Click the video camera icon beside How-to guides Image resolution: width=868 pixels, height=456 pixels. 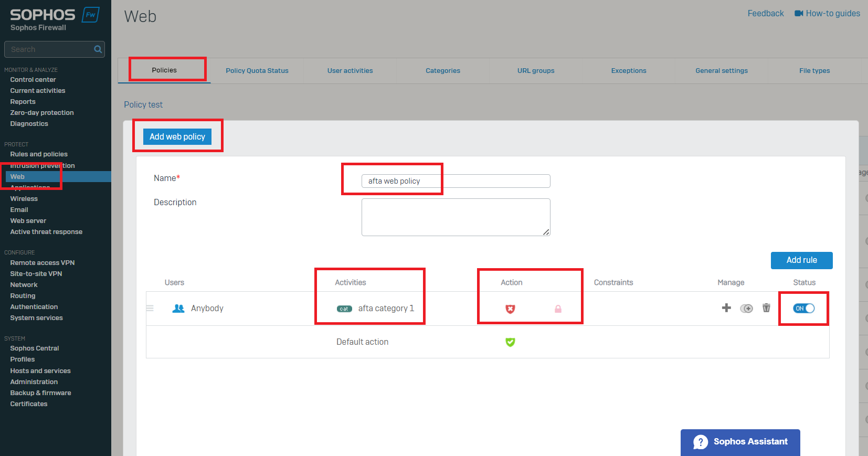point(799,14)
